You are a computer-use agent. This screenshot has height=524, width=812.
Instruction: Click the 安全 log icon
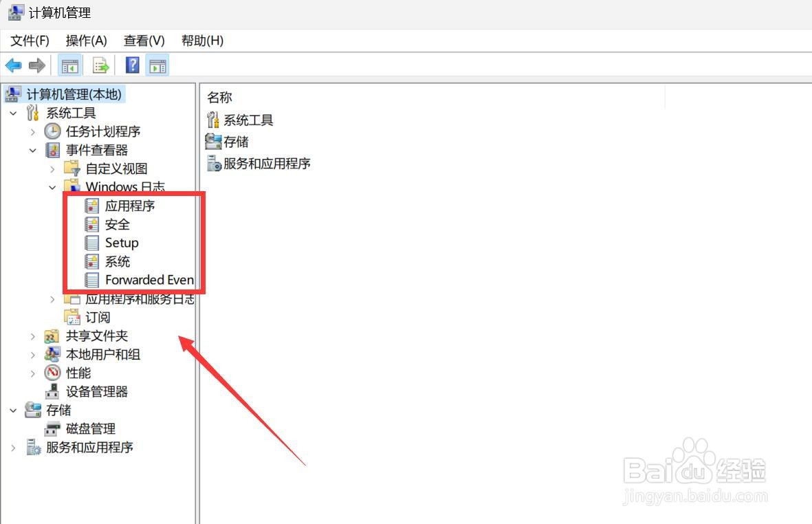[91, 225]
